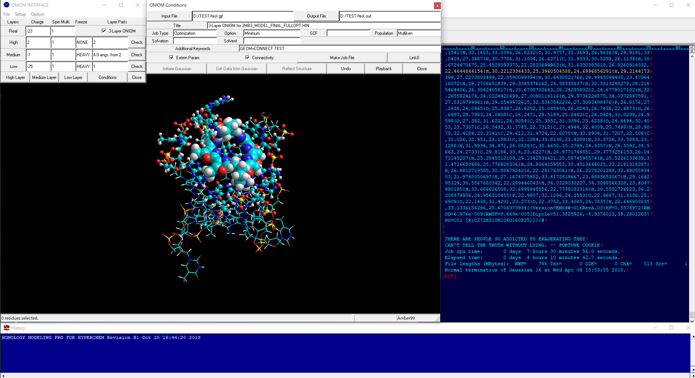
Task: Click the Initiate Gaussian button
Action: 177,69
